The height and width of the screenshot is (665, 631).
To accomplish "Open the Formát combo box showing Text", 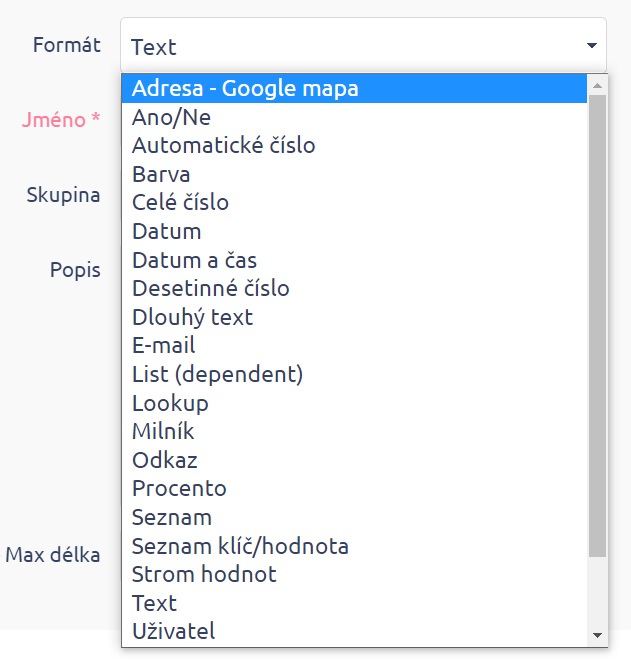I will (x=362, y=46).
